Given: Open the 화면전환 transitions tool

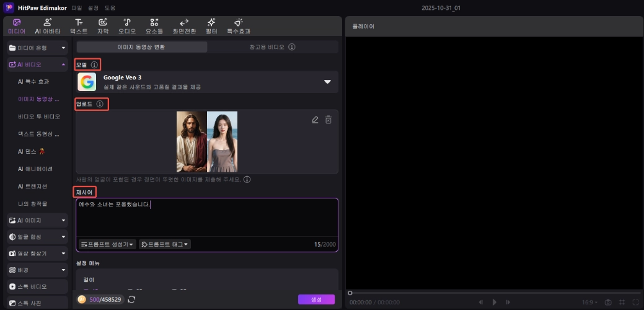Looking at the screenshot, I should pos(184,25).
